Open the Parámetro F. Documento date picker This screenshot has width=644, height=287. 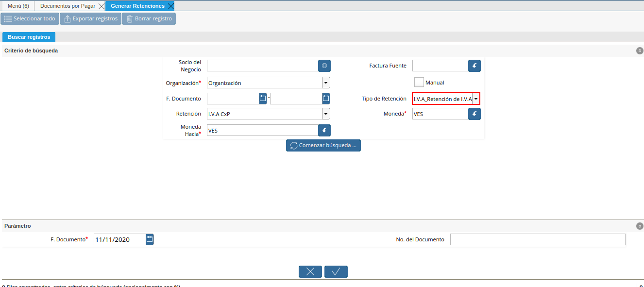click(149, 239)
